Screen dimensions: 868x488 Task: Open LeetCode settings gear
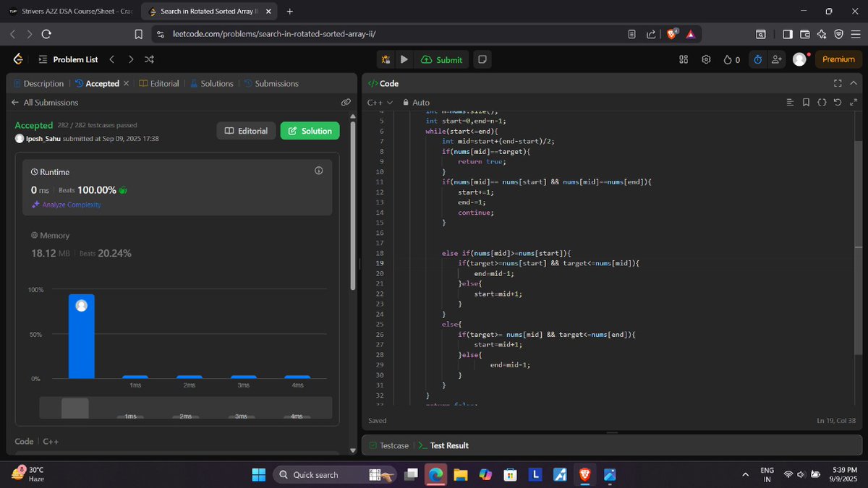tap(707, 59)
